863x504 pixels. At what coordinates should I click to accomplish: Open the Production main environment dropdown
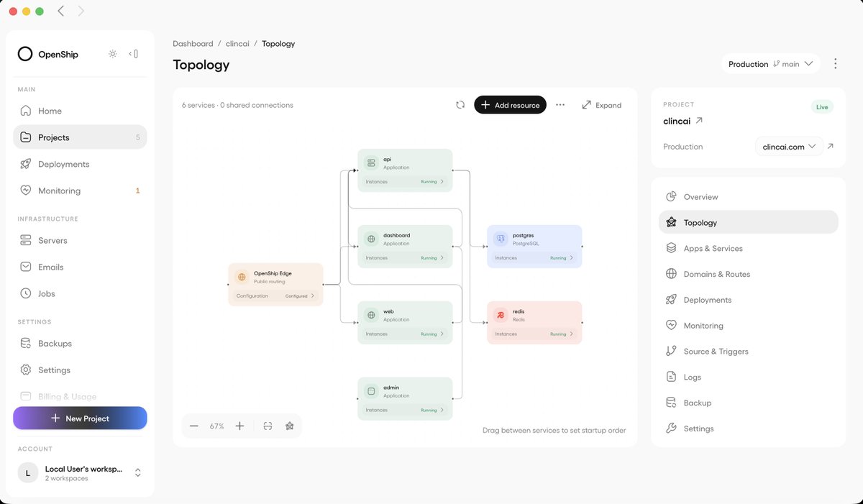[771, 64]
